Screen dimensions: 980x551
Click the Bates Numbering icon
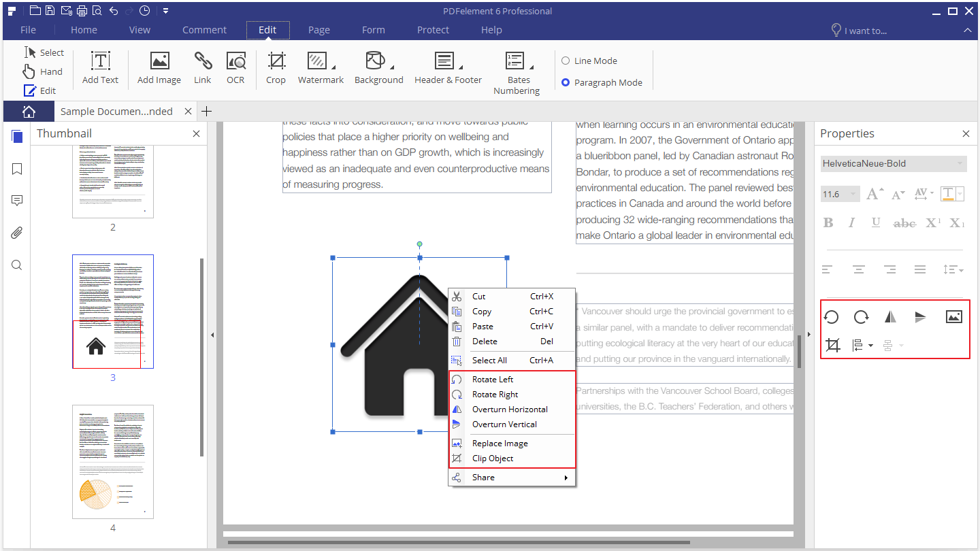point(515,61)
